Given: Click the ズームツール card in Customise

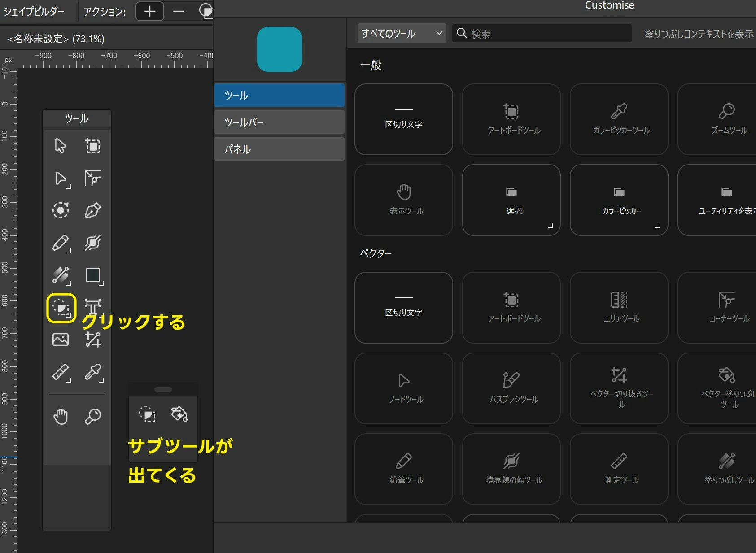Looking at the screenshot, I should pyautogui.click(x=717, y=119).
